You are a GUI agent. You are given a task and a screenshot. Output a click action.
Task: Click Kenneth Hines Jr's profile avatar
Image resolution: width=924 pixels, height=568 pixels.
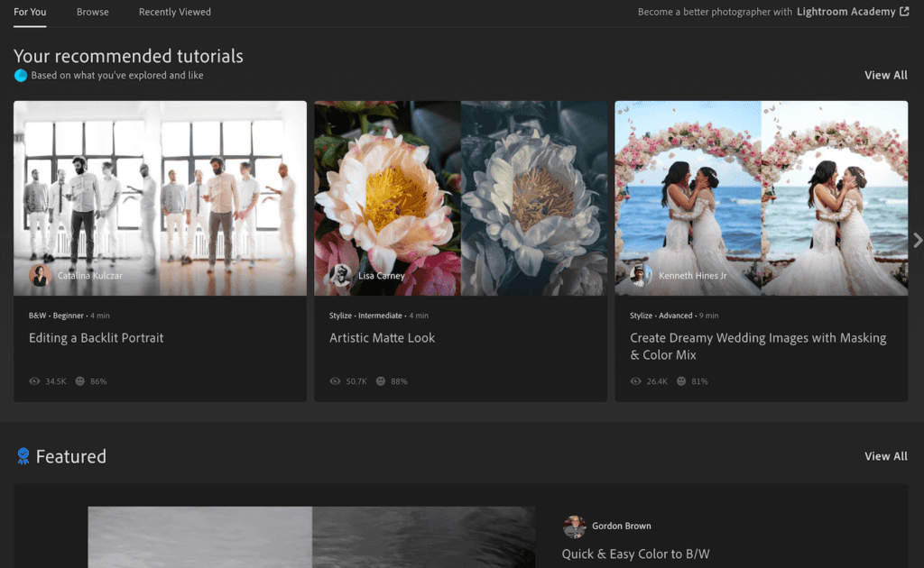641,275
